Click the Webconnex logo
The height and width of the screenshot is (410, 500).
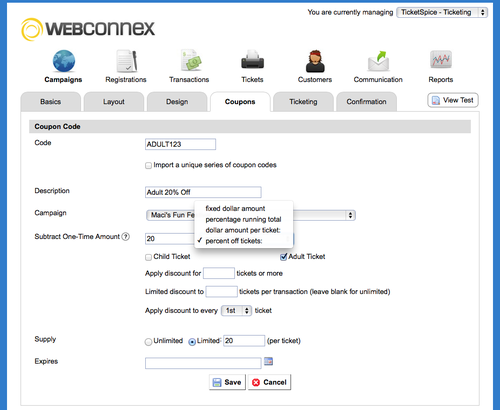(88, 29)
